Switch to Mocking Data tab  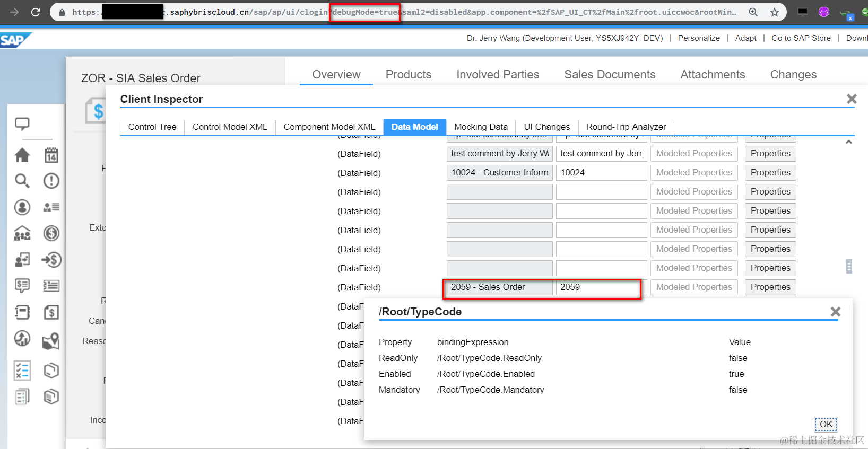tap(481, 127)
